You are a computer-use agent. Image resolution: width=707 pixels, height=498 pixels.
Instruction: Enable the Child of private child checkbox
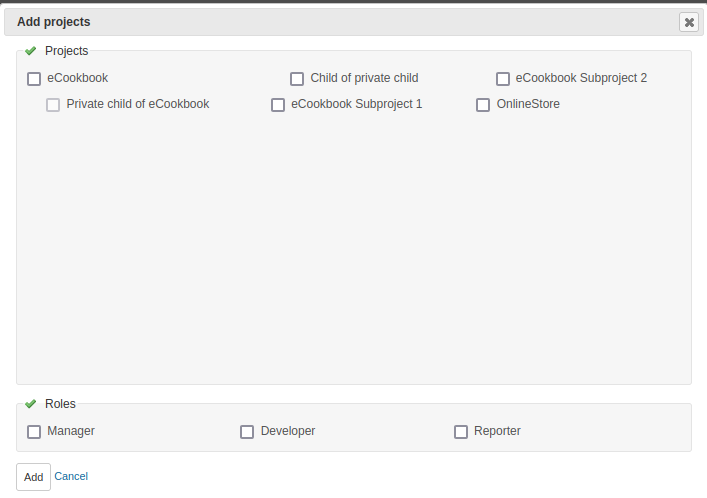[297, 79]
